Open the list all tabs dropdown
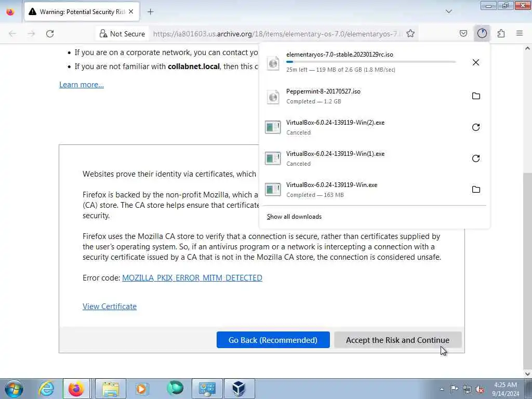532x399 pixels. [448, 11]
